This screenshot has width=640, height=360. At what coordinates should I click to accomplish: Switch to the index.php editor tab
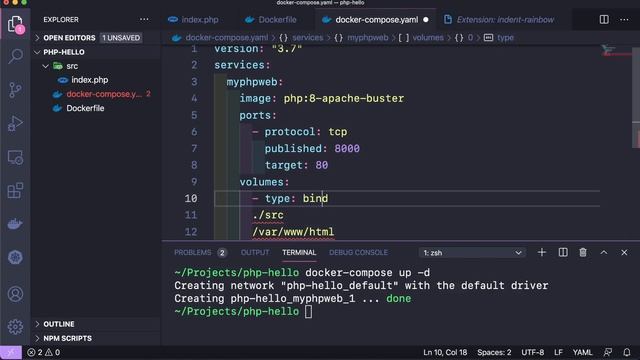194,20
